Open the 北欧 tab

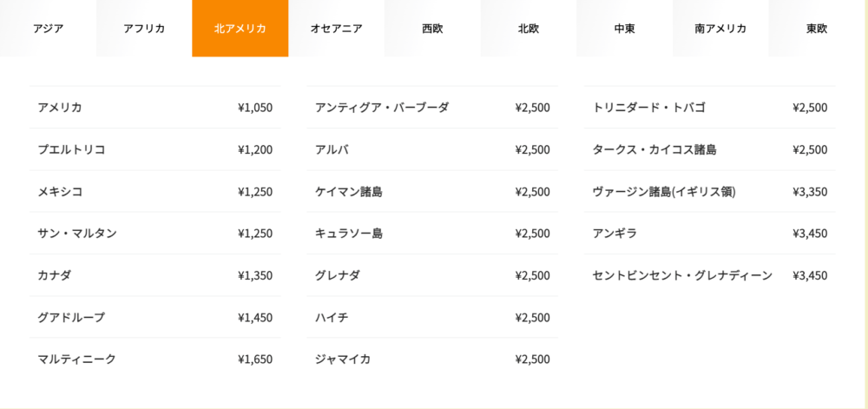point(528,29)
